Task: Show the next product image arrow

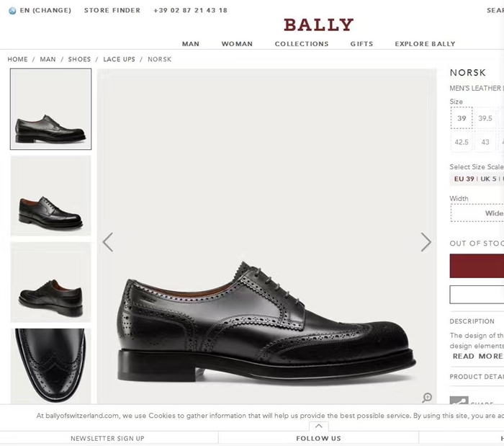Action: tap(426, 242)
